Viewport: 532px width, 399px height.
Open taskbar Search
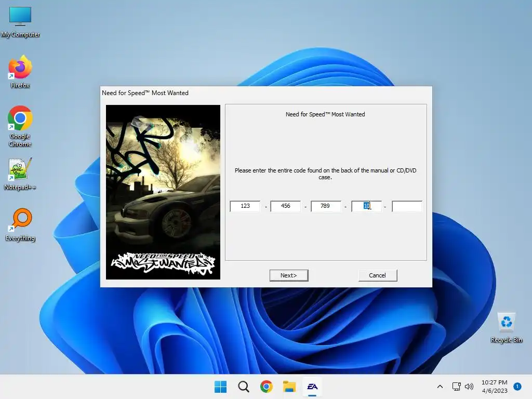click(244, 387)
